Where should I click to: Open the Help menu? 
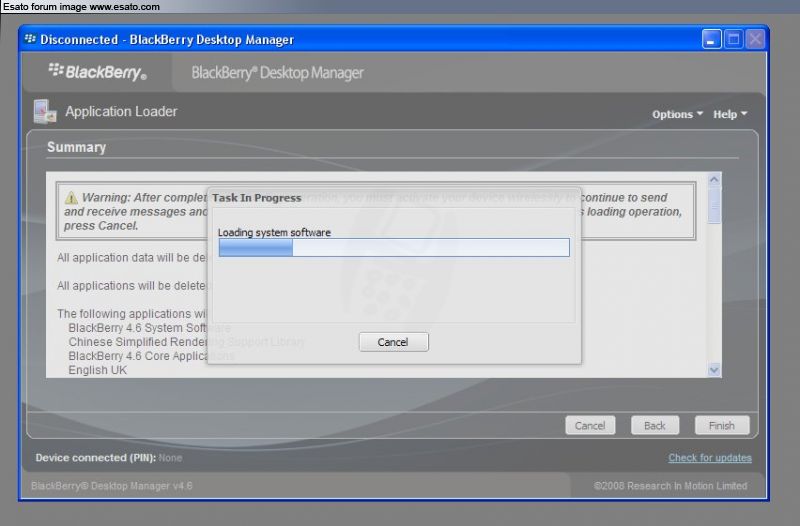coord(730,114)
